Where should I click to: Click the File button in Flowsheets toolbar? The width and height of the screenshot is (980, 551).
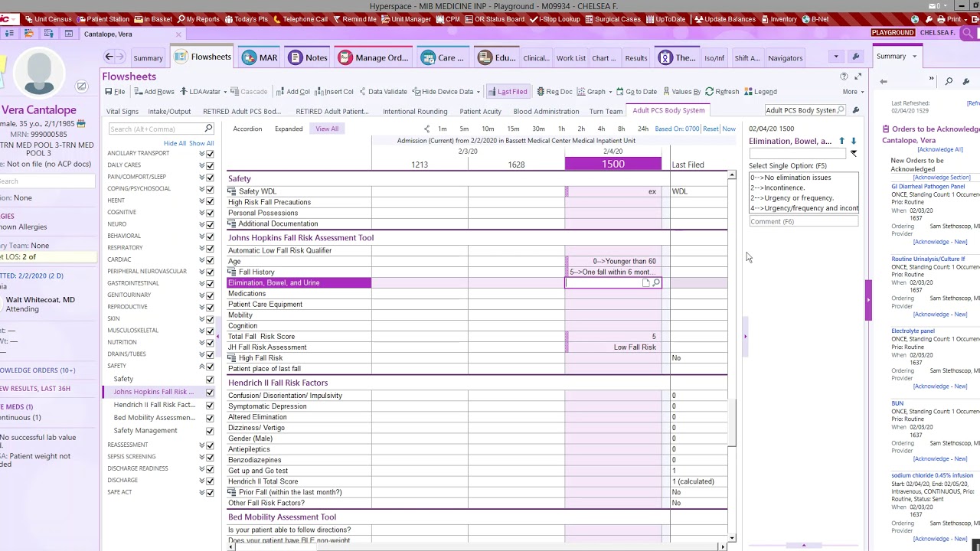115,92
